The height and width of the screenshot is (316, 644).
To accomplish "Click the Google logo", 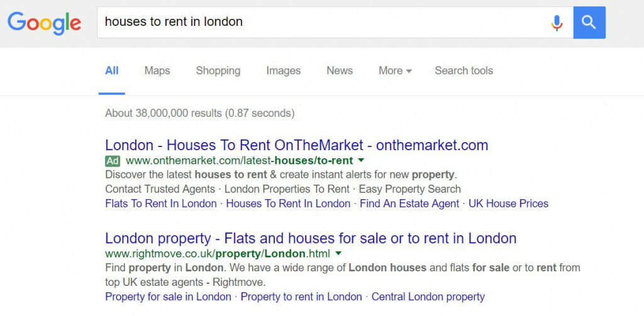I will coord(45,23).
